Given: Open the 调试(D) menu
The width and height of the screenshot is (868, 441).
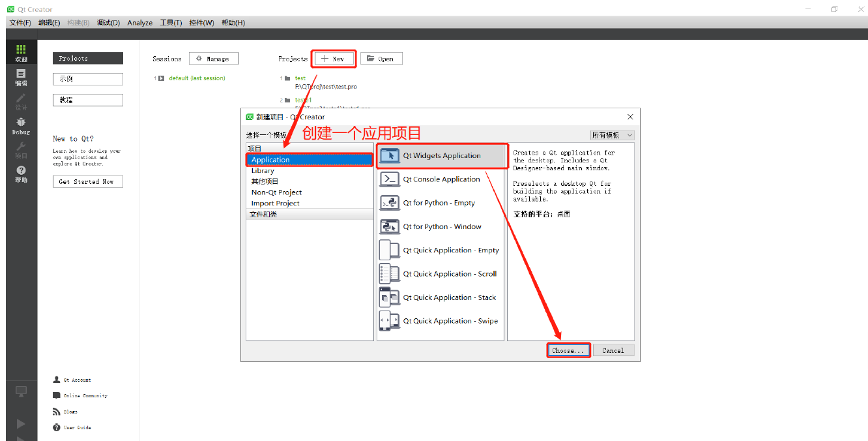Looking at the screenshot, I should point(108,22).
